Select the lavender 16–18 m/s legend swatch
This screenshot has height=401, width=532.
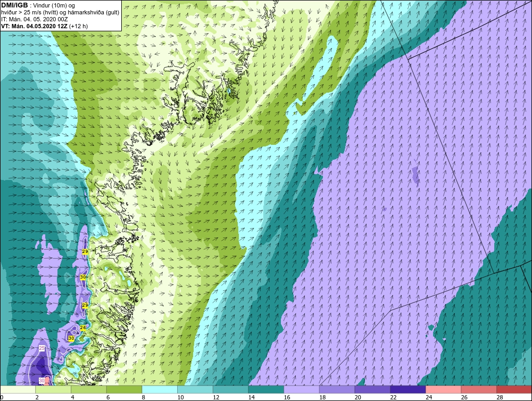click(x=301, y=389)
